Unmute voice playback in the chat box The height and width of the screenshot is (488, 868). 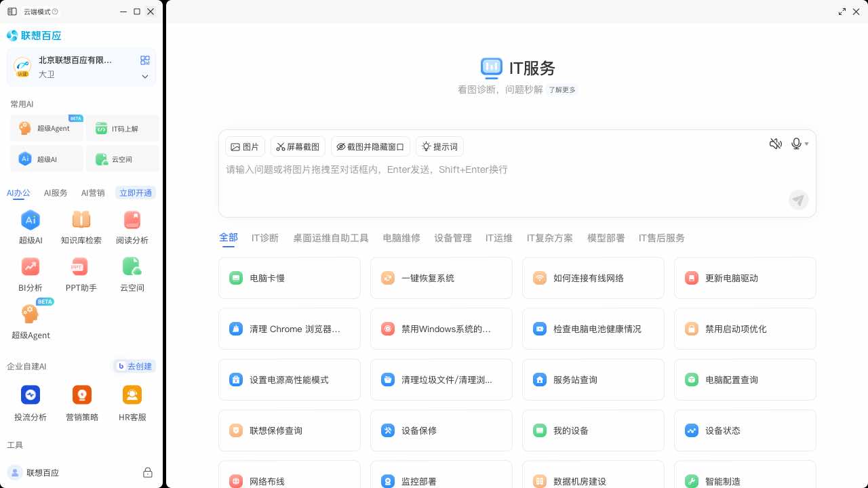tap(775, 144)
